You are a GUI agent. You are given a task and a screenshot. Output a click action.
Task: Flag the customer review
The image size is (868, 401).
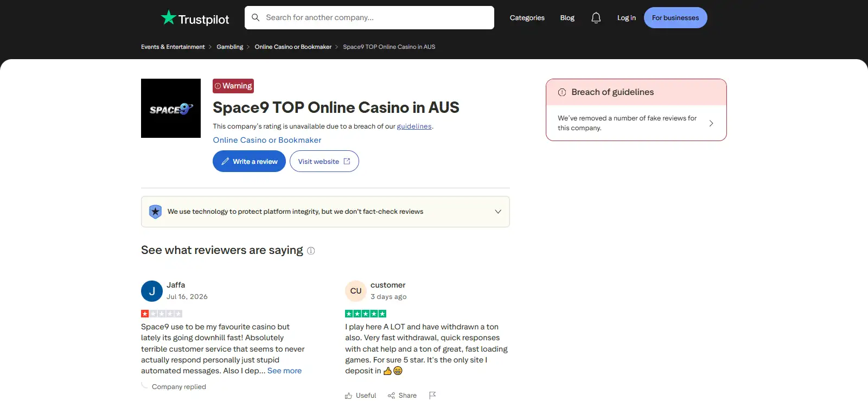click(x=432, y=396)
